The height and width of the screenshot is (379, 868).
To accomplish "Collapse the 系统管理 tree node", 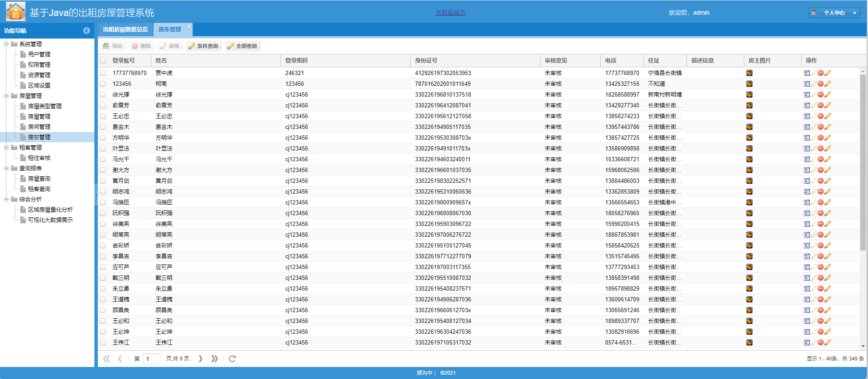I will [x=6, y=44].
